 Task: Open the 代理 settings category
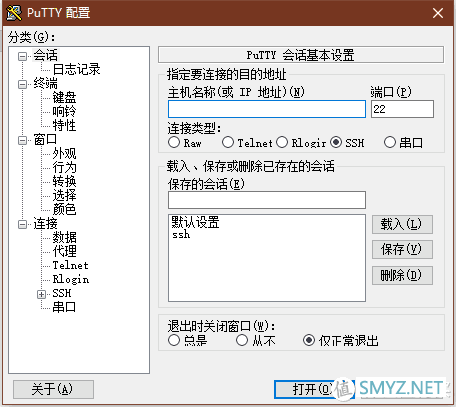pyautogui.click(x=64, y=251)
